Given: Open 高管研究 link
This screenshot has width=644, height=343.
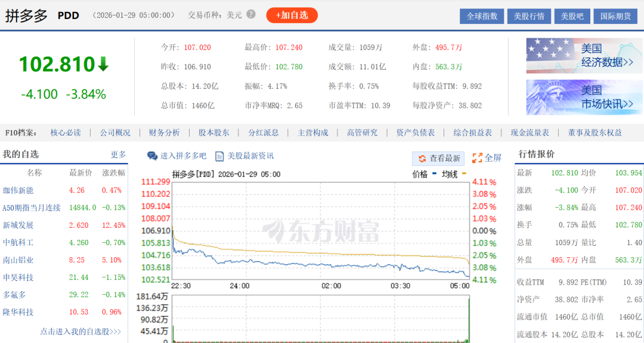Looking at the screenshot, I should [362, 132].
